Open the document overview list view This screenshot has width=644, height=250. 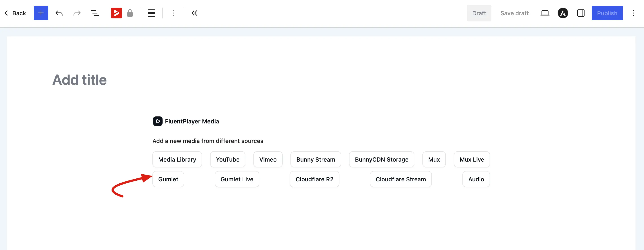pos(95,13)
